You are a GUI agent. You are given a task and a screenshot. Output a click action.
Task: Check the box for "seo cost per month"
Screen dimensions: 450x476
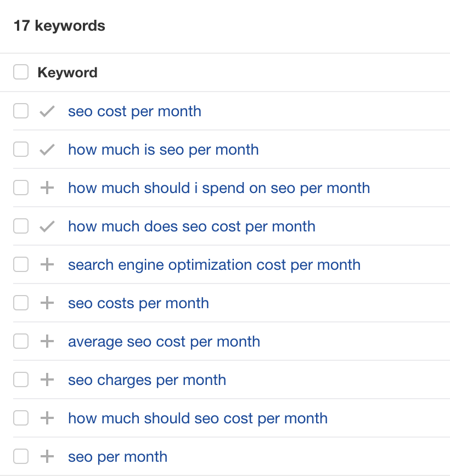pos(20,111)
